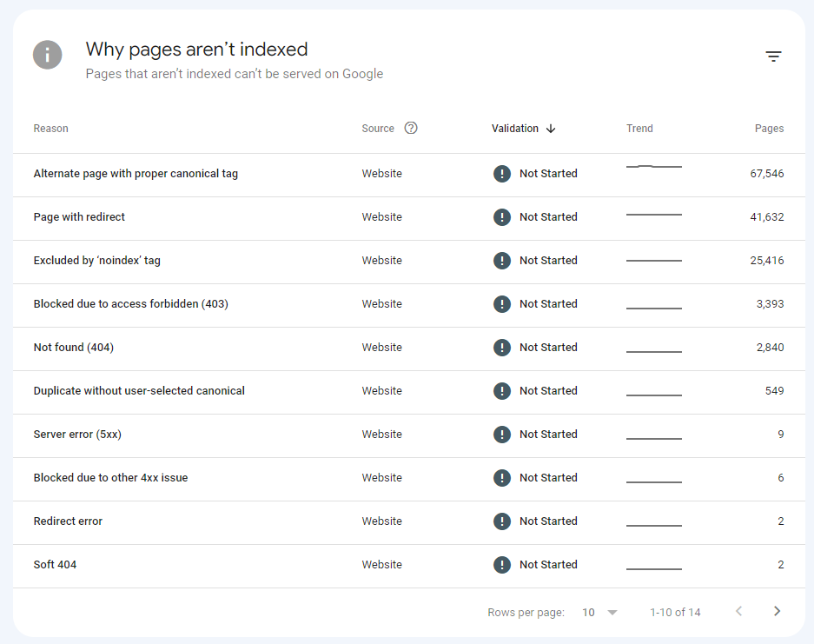The image size is (814, 644).
Task: Go to the next page of rows
Action: pos(777,612)
